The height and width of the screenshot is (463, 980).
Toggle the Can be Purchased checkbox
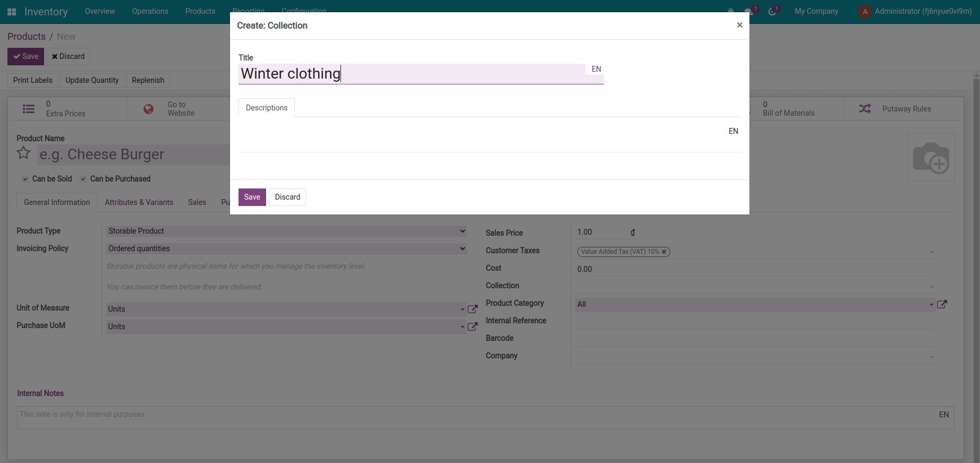[83, 179]
